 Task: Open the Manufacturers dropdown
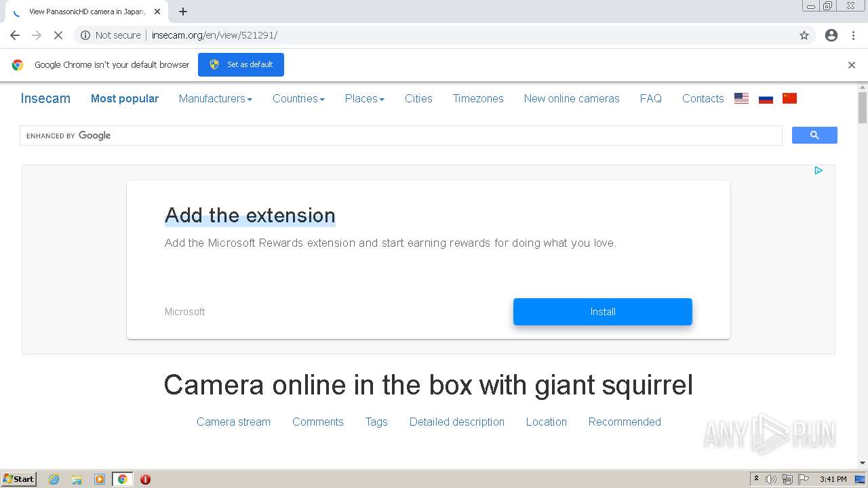point(216,98)
